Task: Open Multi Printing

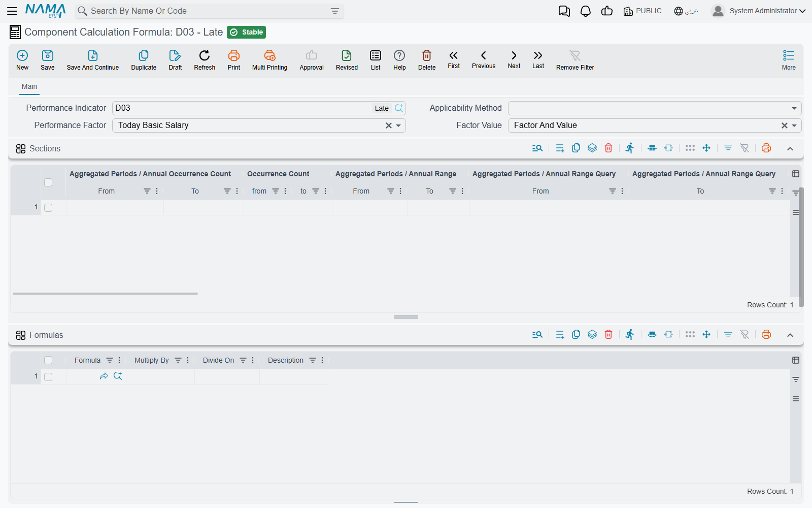Action: pyautogui.click(x=269, y=60)
